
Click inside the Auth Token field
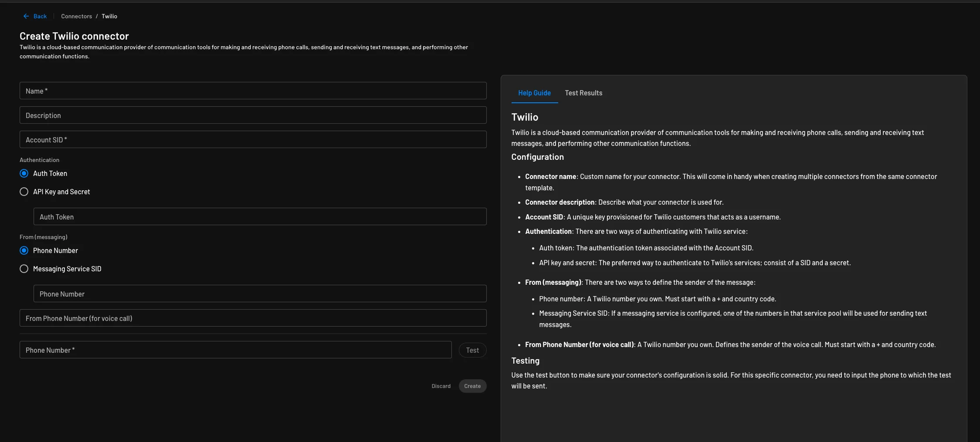[x=260, y=216]
